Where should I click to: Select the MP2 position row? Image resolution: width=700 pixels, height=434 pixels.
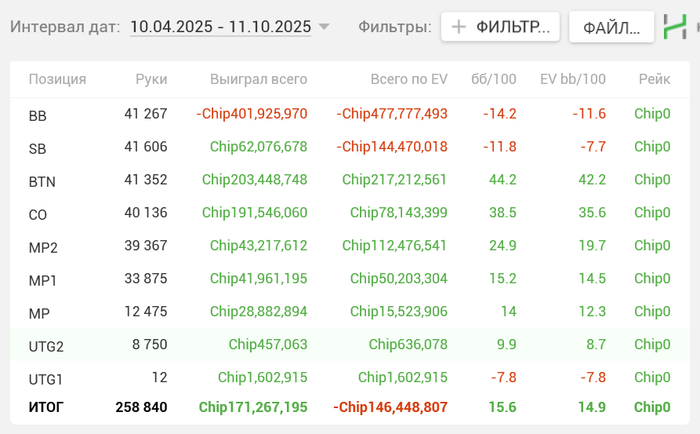tap(43, 247)
